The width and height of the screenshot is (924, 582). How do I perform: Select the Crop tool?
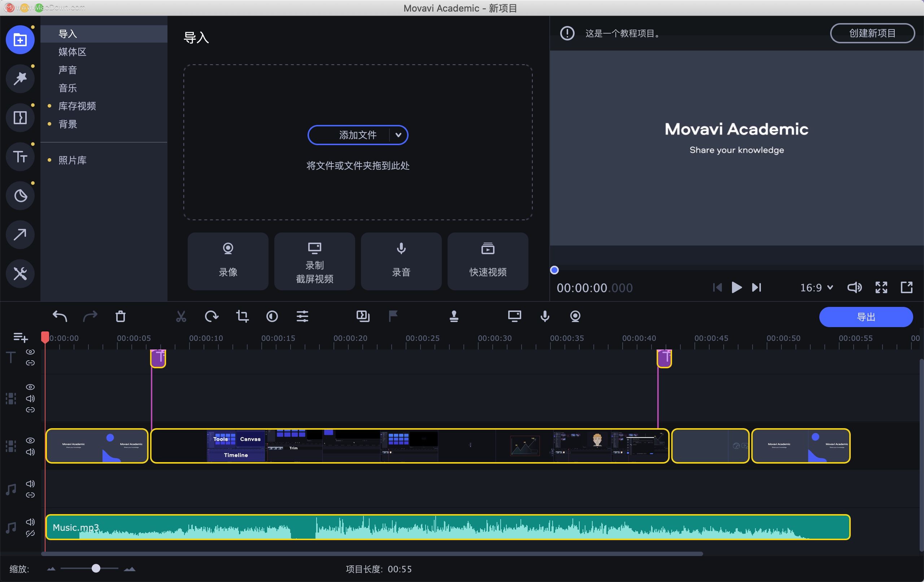[x=242, y=316]
